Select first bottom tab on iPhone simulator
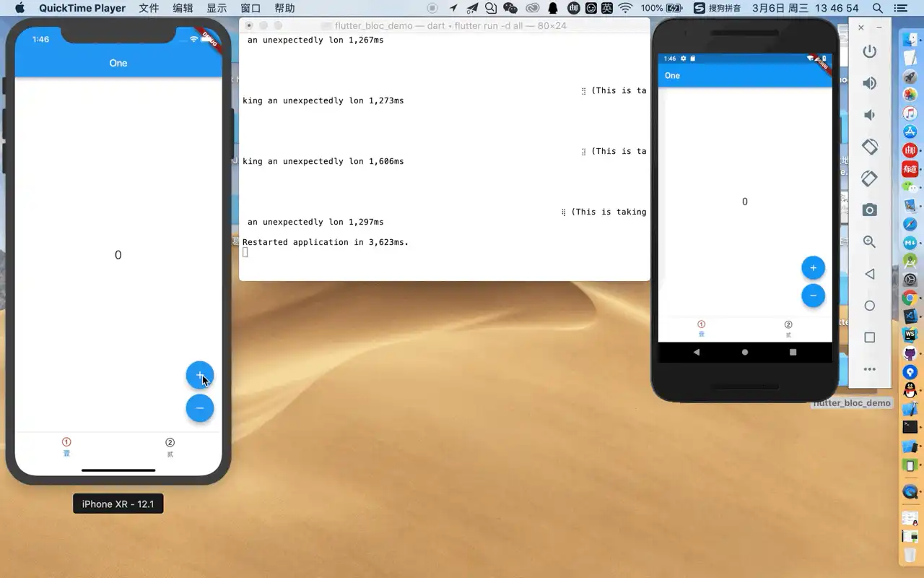924x578 pixels. pyautogui.click(x=66, y=447)
